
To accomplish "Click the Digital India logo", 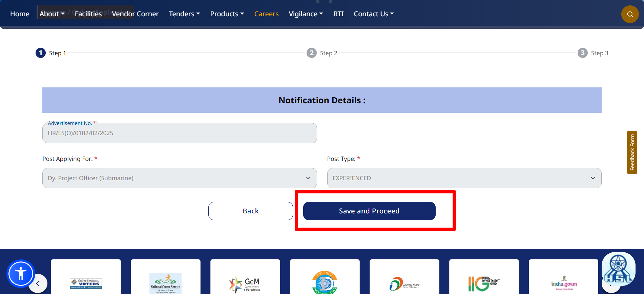I will pyautogui.click(x=404, y=284).
